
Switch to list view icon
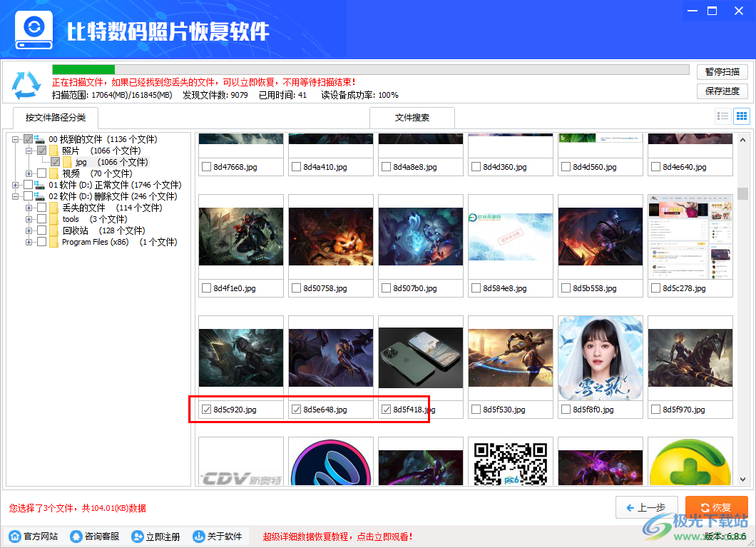pyautogui.click(x=722, y=116)
